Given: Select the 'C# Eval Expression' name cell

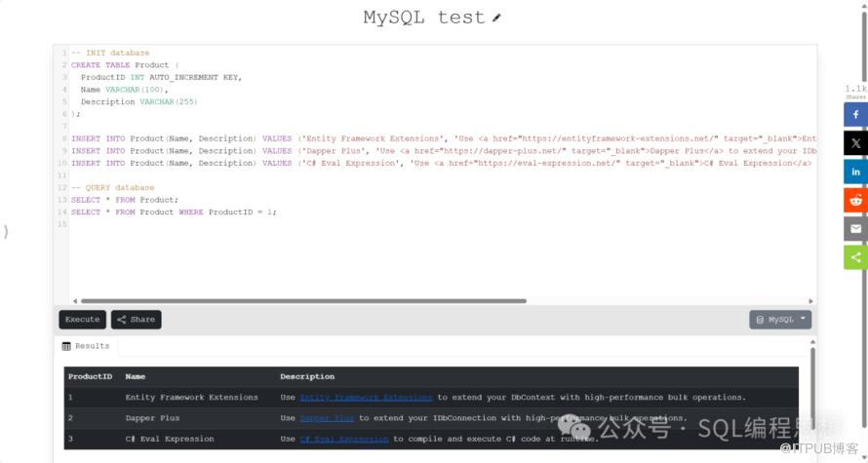Looking at the screenshot, I should point(170,439).
